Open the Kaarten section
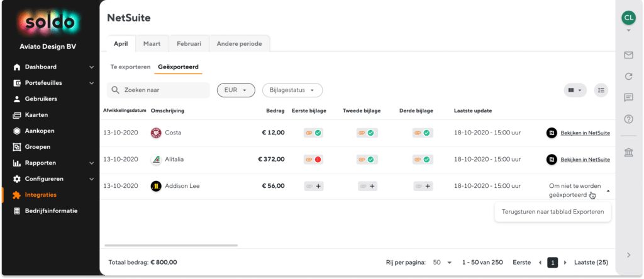The height and width of the screenshot is (279, 644). (x=36, y=115)
